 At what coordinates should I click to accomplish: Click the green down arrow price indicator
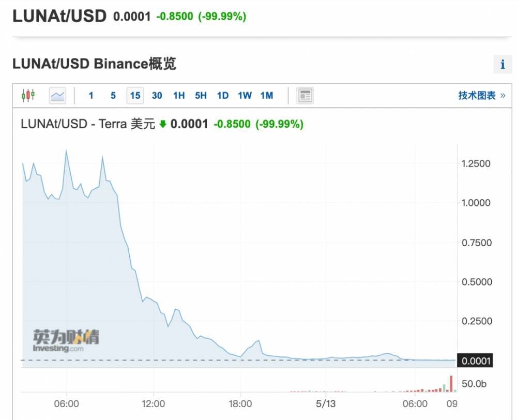coord(163,124)
